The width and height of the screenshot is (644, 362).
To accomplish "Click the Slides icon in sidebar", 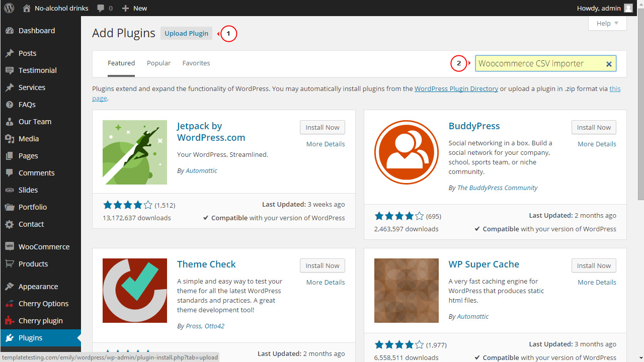I will click(10, 190).
